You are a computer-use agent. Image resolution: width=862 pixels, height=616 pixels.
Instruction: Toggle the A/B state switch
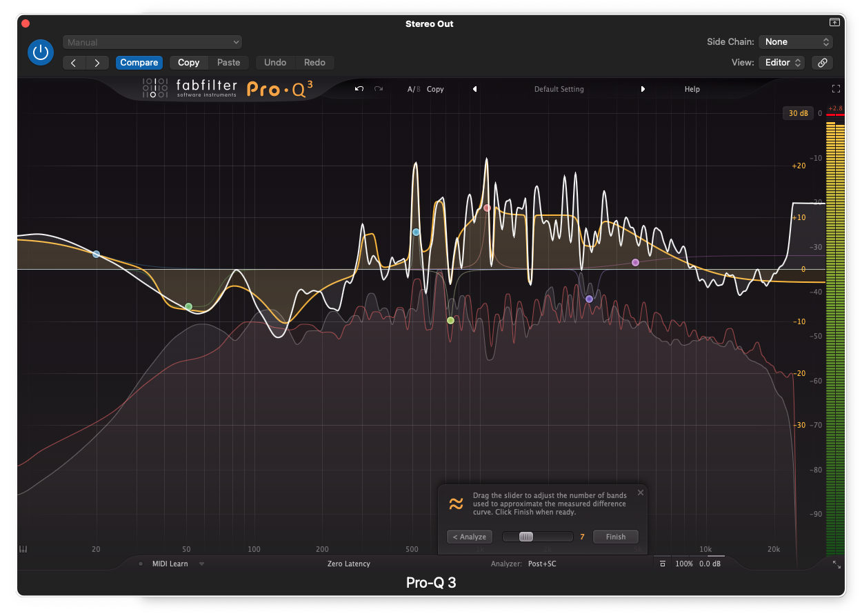[x=413, y=89]
